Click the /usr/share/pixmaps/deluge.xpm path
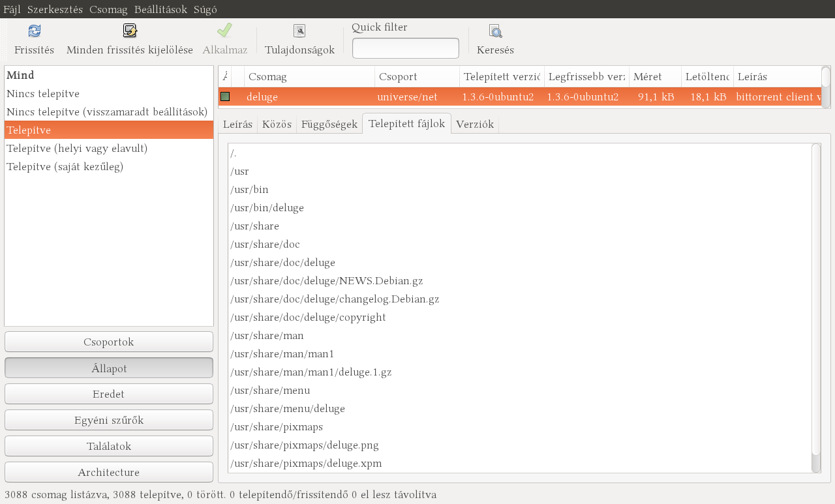The height and width of the screenshot is (504, 835). [x=306, y=464]
